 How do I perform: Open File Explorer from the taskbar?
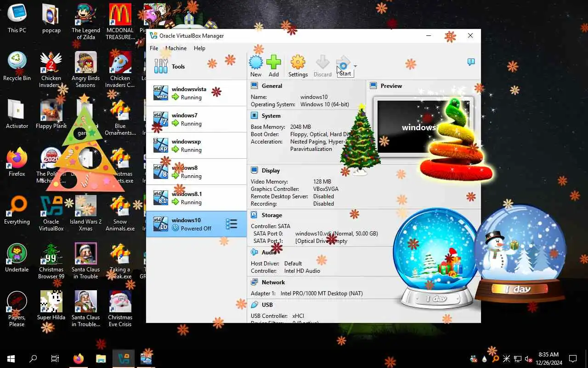[x=101, y=359]
